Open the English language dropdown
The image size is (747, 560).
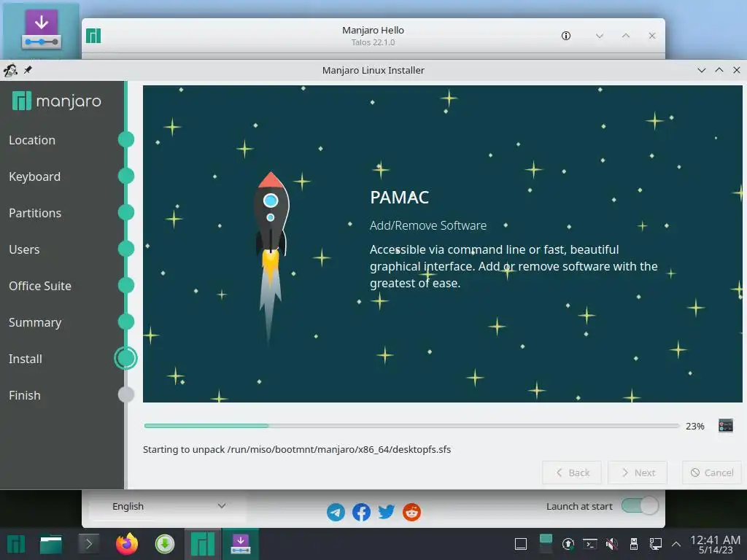(x=168, y=506)
